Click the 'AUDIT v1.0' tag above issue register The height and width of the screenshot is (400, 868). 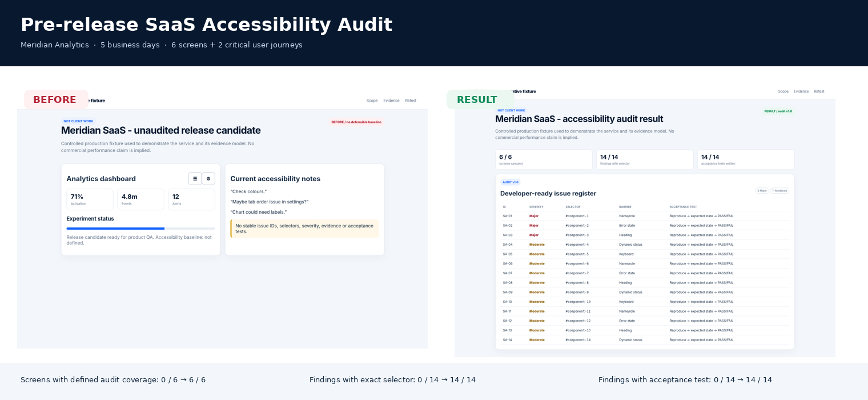click(511, 182)
